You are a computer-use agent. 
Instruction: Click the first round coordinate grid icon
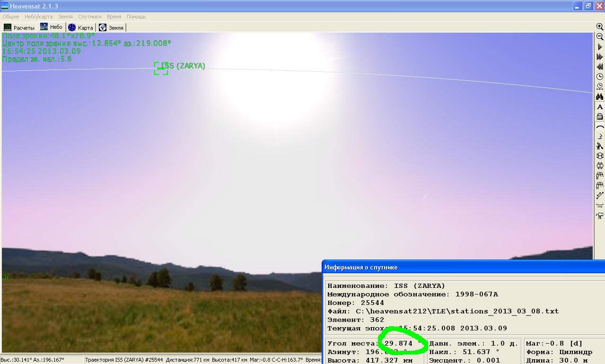[600, 156]
